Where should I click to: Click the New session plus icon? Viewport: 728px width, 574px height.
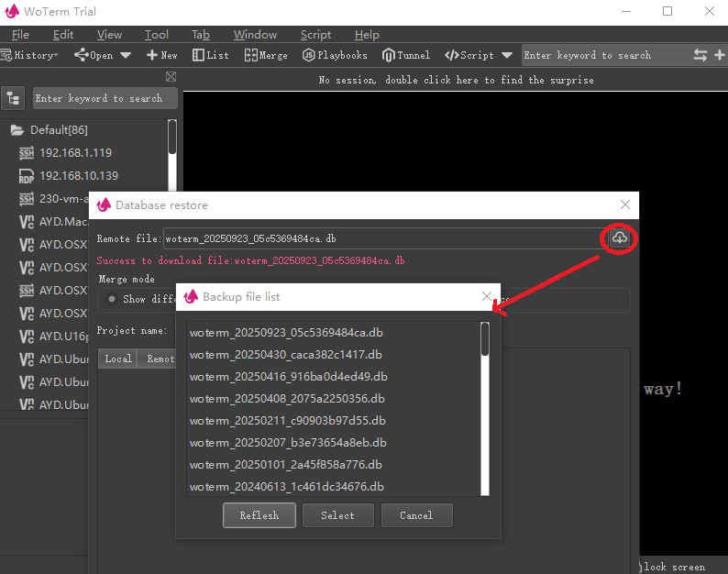pyautogui.click(x=161, y=55)
